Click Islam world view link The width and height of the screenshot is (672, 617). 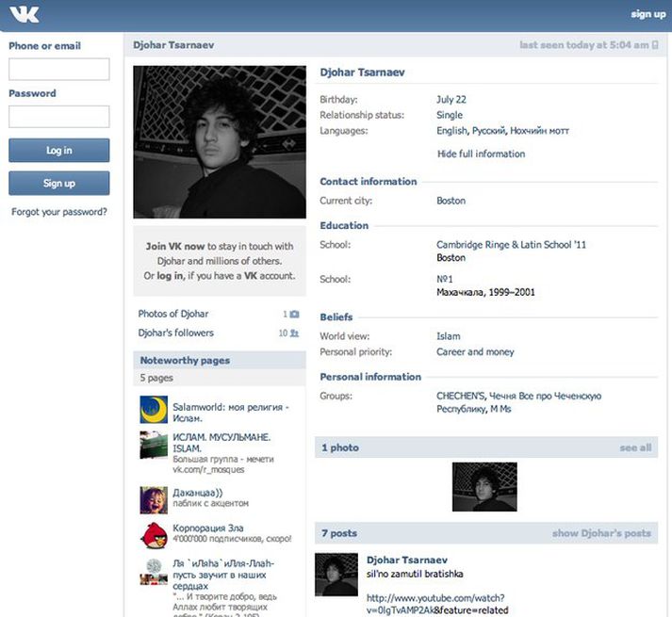[449, 336]
